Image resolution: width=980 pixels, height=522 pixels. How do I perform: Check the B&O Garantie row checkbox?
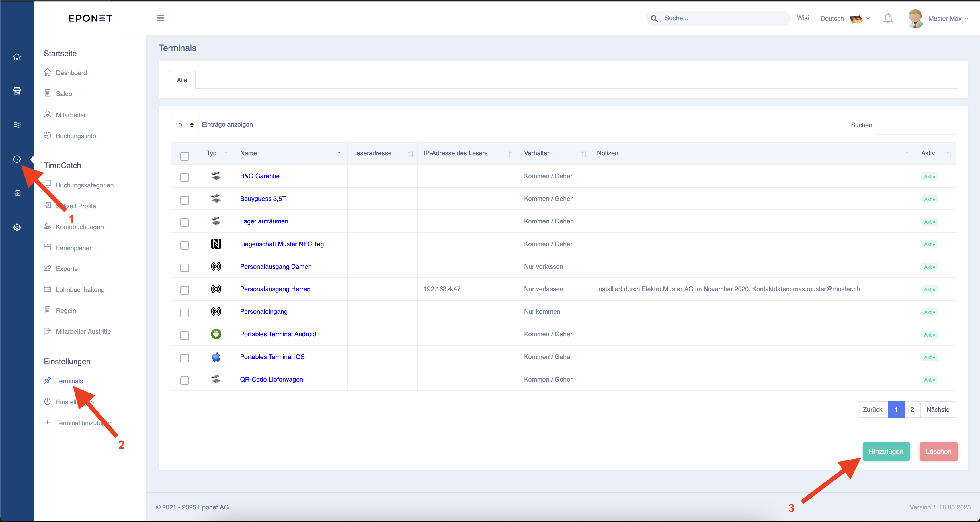[x=185, y=177]
